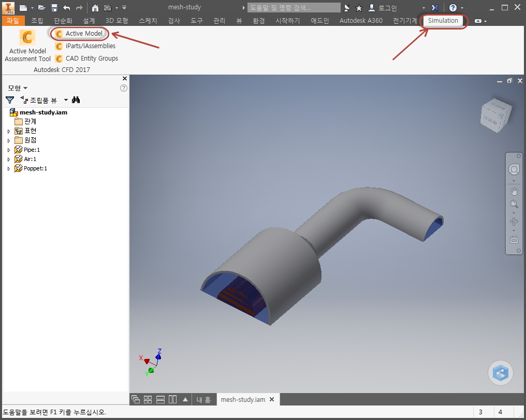This screenshot has width=526, height=420.
Task: Switch to the 단순화 ribbon tab
Action: point(63,21)
